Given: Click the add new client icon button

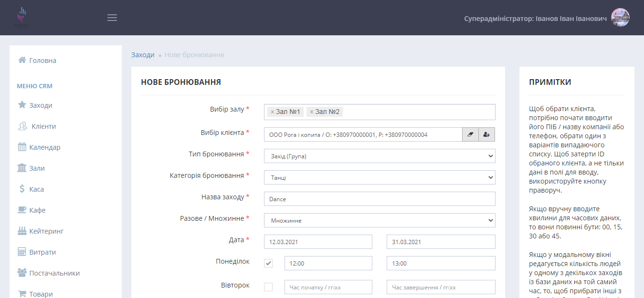Looking at the screenshot, I should [486, 134].
